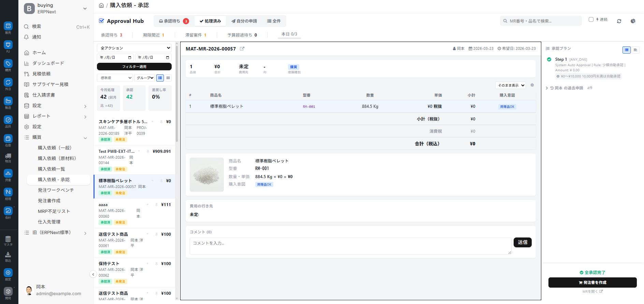Switch approval plan to compact view
This screenshot has height=304, width=644.
point(635,50)
